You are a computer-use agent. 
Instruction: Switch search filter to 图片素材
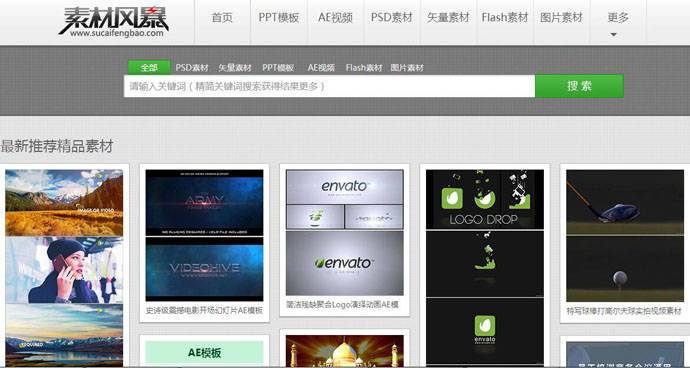click(x=407, y=68)
